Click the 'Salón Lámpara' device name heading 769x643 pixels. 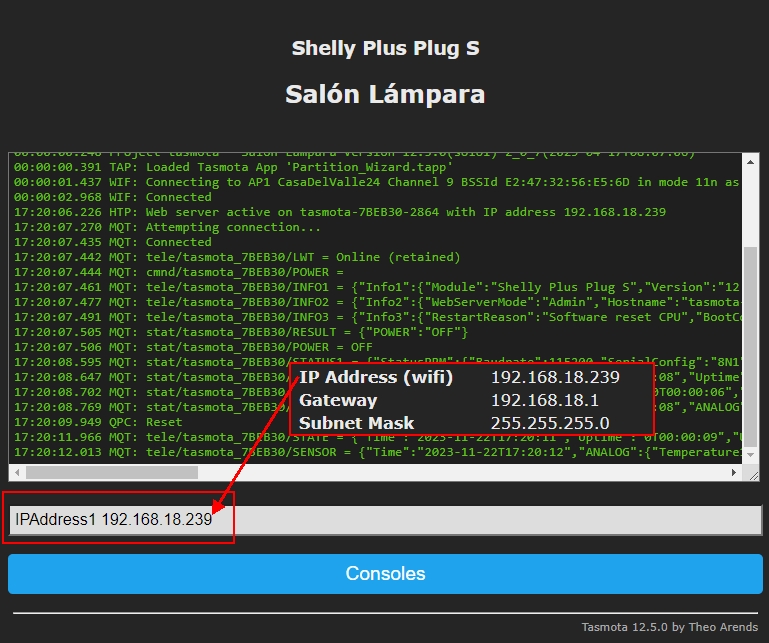(385, 94)
